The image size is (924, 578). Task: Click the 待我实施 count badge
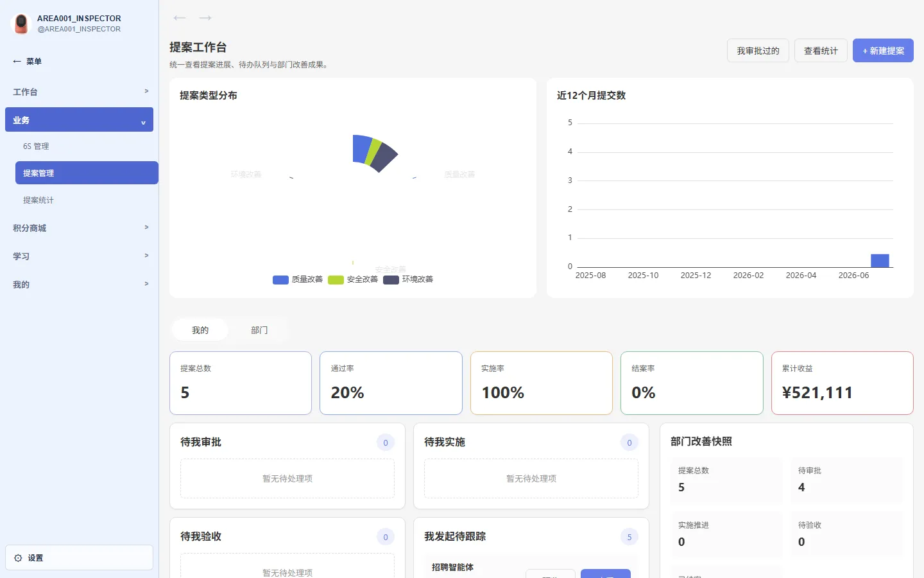point(629,442)
